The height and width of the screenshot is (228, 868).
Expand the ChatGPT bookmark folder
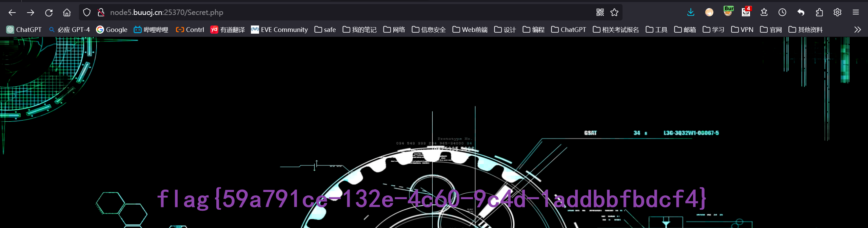coord(569,30)
